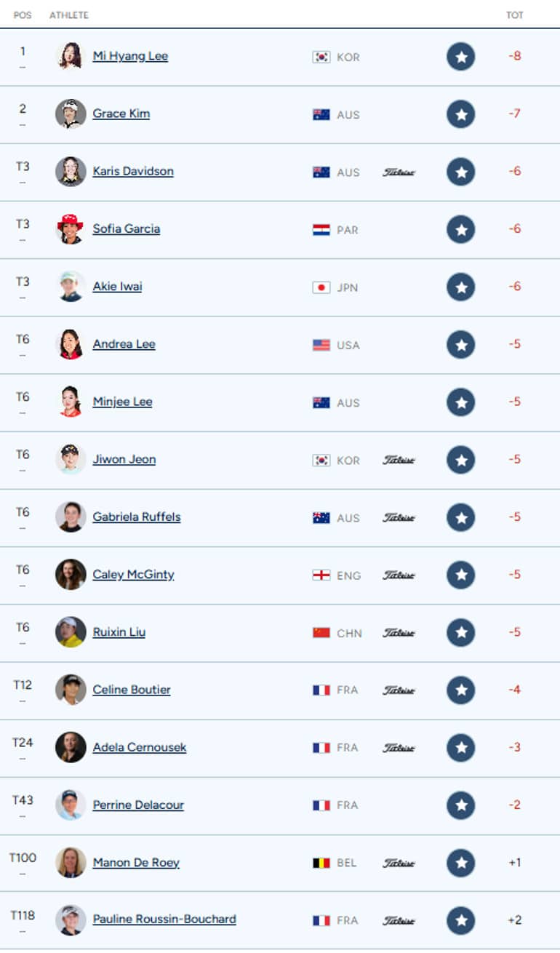The height and width of the screenshot is (953, 560).
Task: Click the ATHLETE column header
Action: 69,15
